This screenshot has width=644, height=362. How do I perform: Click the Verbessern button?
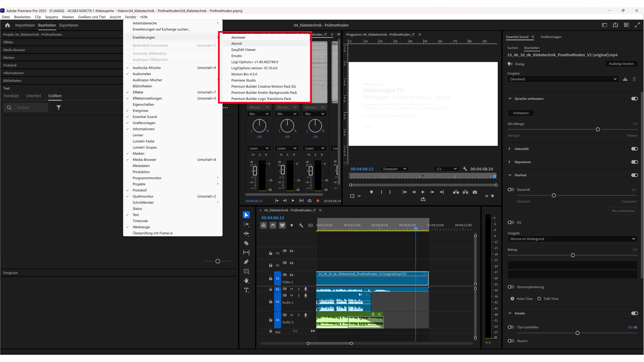[521, 113]
